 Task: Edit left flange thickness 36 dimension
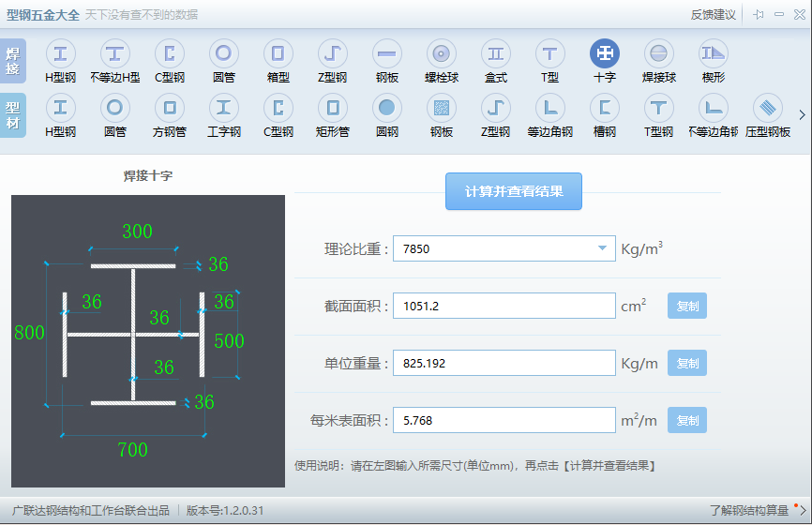92,301
